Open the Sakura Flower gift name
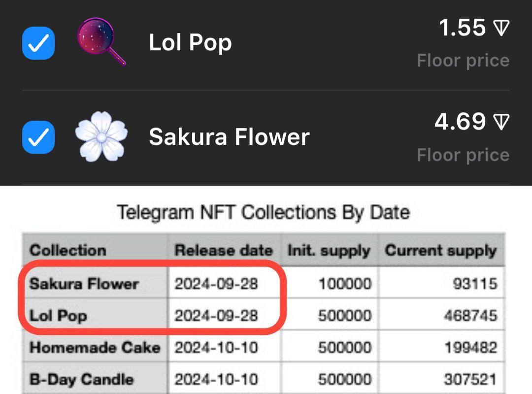Image resolution: width=532 pixels, height=394 pixels. (229, 137)
